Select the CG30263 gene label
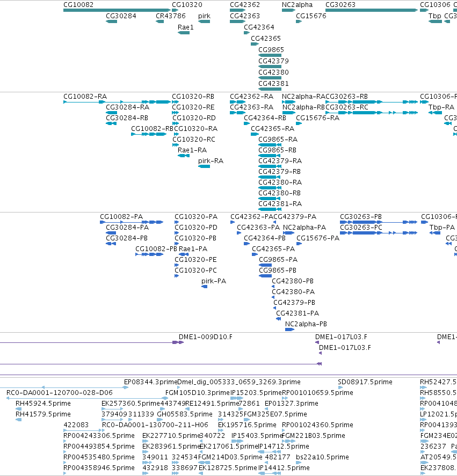Image resolution: width=457 pixels, height=476 pixels. (340, 5)
